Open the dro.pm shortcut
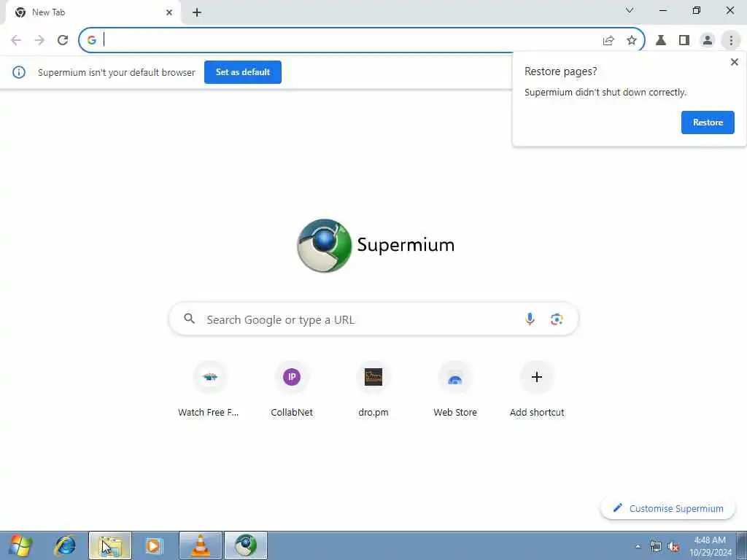The height and width of the screenshot is (560, 747). pos(373,389)
